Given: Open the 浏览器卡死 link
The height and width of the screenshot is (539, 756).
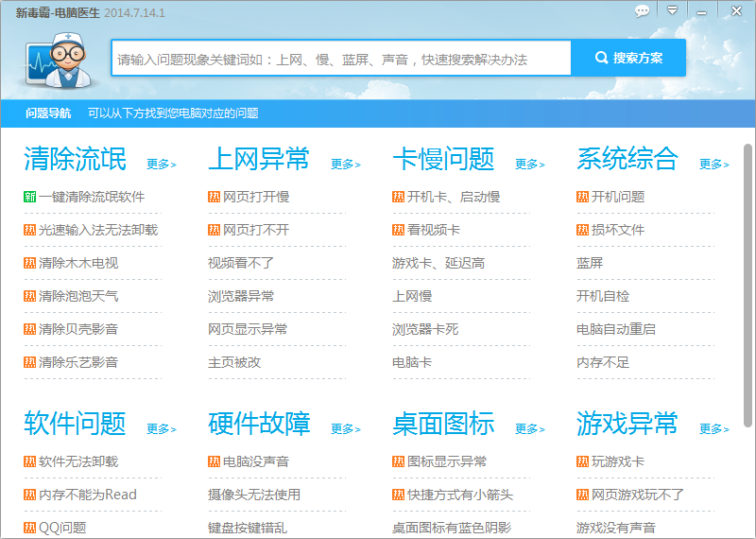Looking at the screenshot, I should tap(425, 329).
